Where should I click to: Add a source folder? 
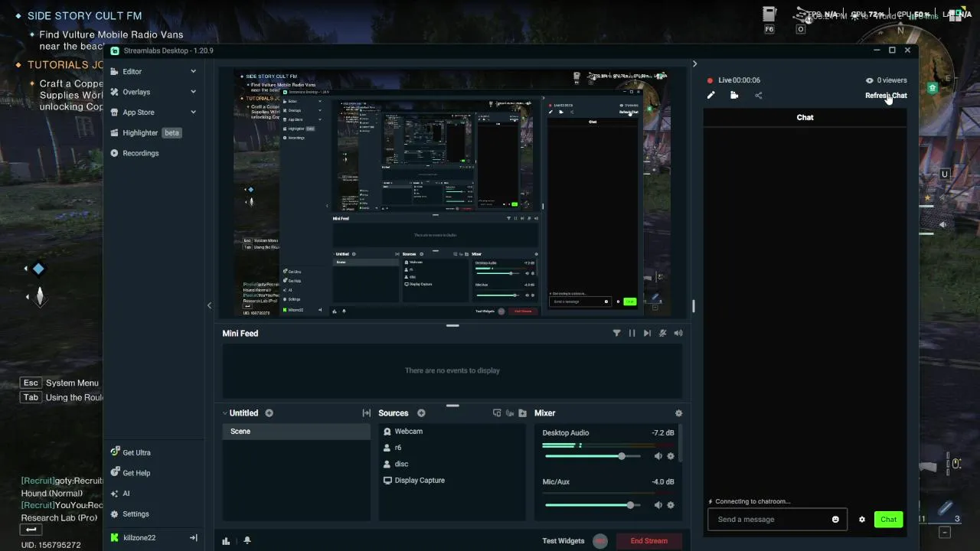(522, 413)
